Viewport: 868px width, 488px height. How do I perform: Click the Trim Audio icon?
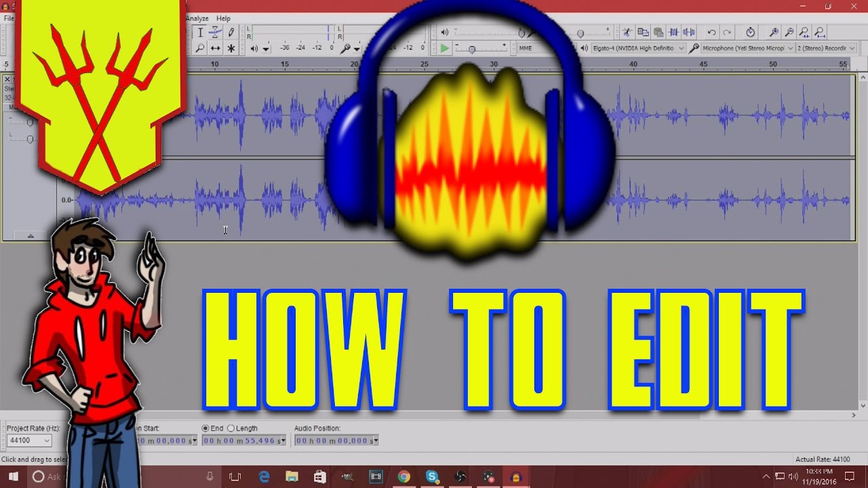coord(674,33)
